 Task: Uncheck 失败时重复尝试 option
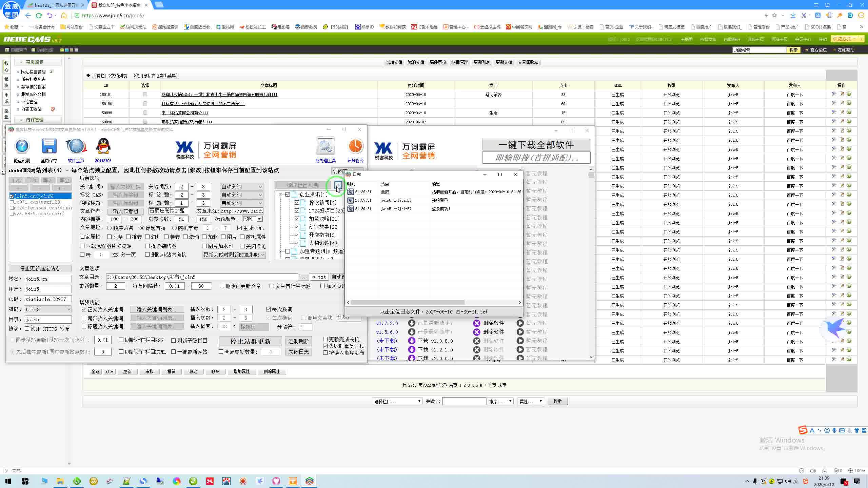[324, 346]
